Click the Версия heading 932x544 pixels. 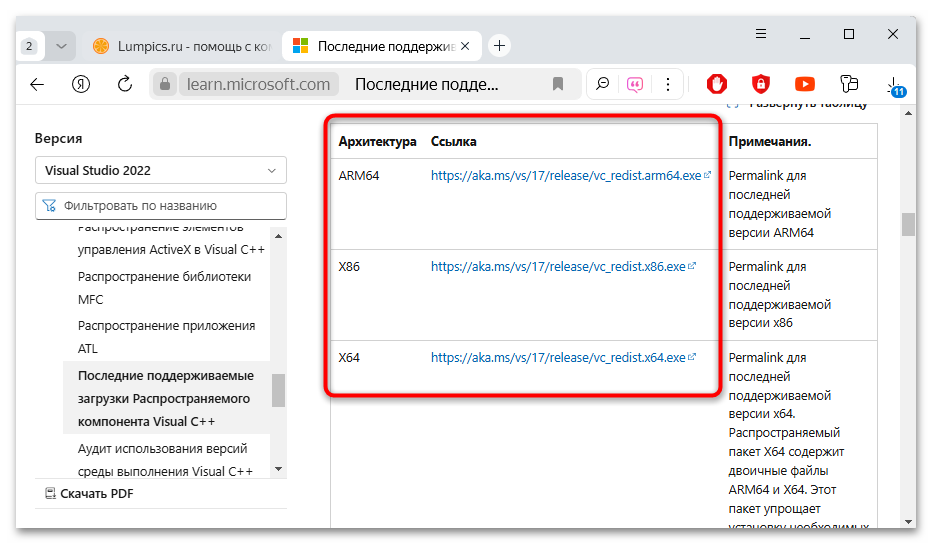pos(58,138)
